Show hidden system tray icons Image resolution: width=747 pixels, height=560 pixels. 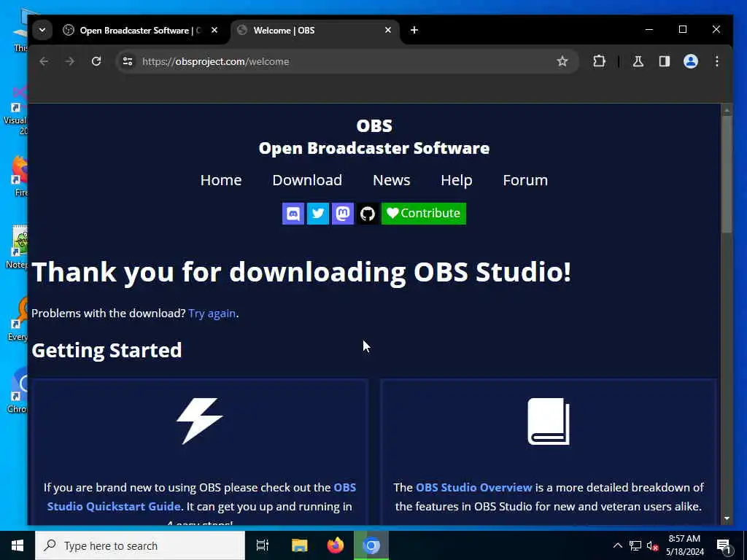pos(617,545)
